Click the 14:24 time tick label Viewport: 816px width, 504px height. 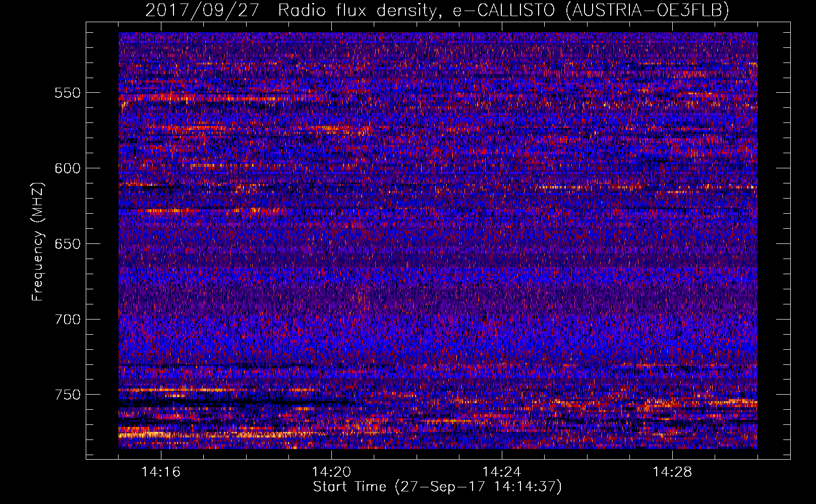click(x=502, y=472)
